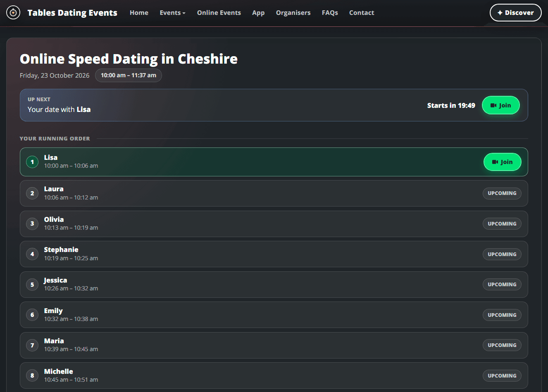Screen dimensions: 548x392
Task: Open the FAQs page
Action: click(330, 13)
